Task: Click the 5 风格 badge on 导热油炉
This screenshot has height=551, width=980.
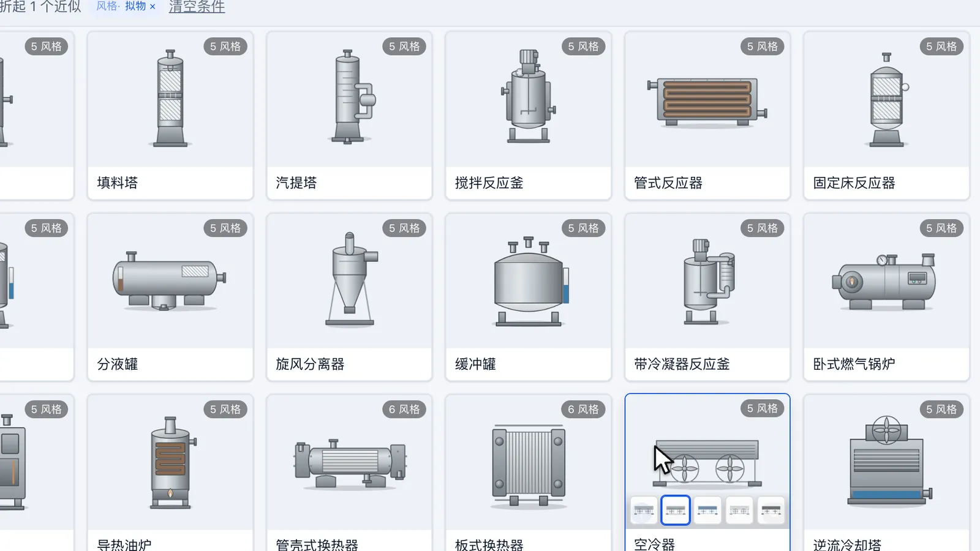Action: coord(225,410)
